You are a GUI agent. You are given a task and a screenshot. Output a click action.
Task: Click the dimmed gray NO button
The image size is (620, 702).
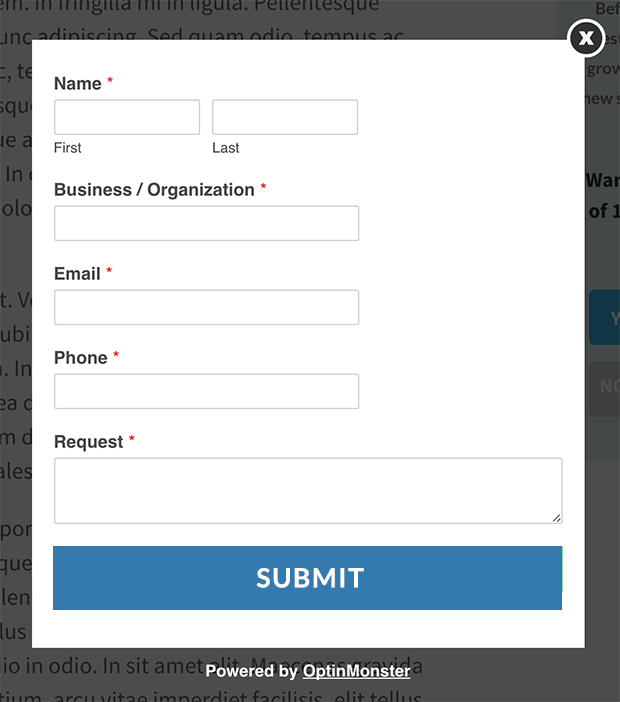coord(604,389)
